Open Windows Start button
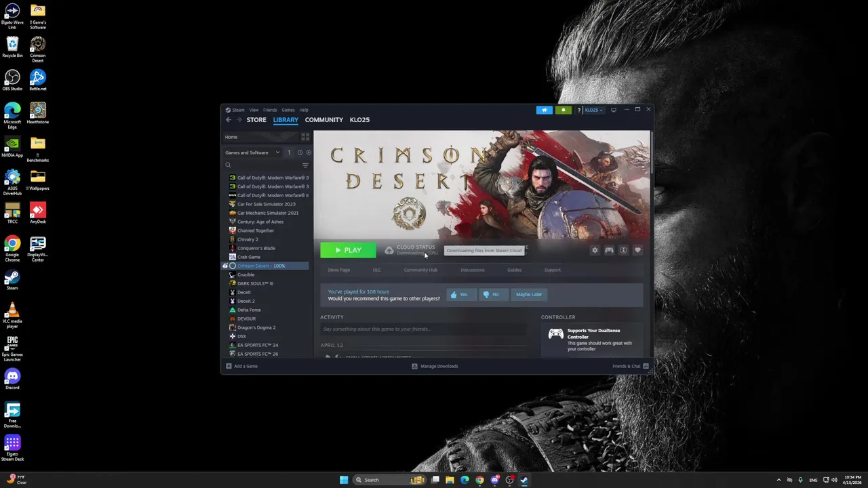The height and width of the screenshot is (488, 868). coord(344,480)
